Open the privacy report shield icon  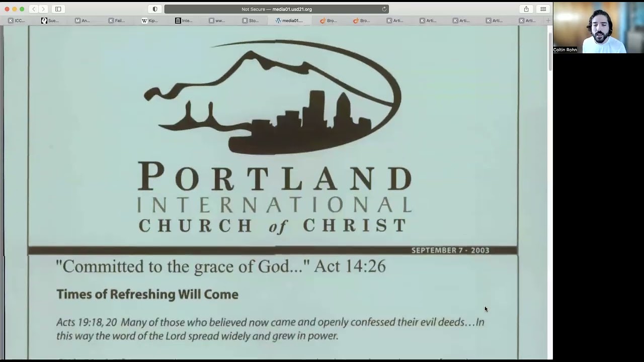click(x=155, y=9)
